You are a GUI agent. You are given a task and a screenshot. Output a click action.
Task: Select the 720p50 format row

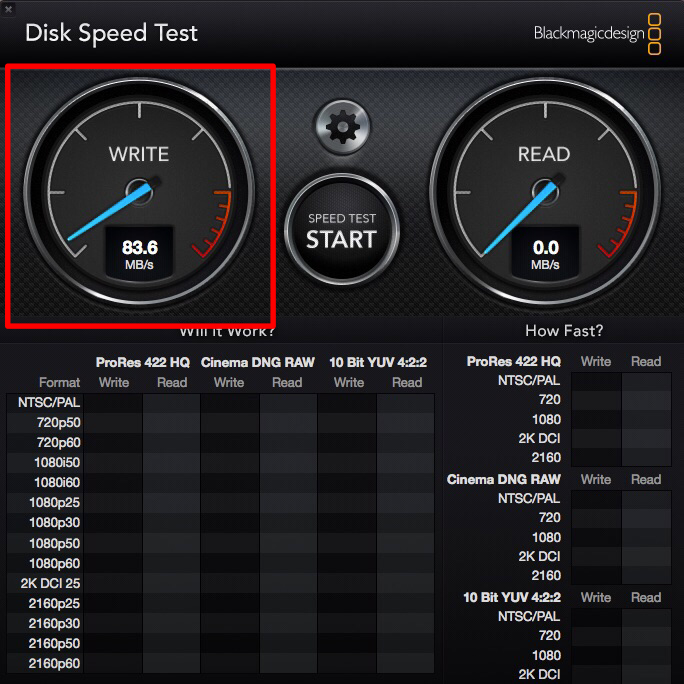coord(220,423)
